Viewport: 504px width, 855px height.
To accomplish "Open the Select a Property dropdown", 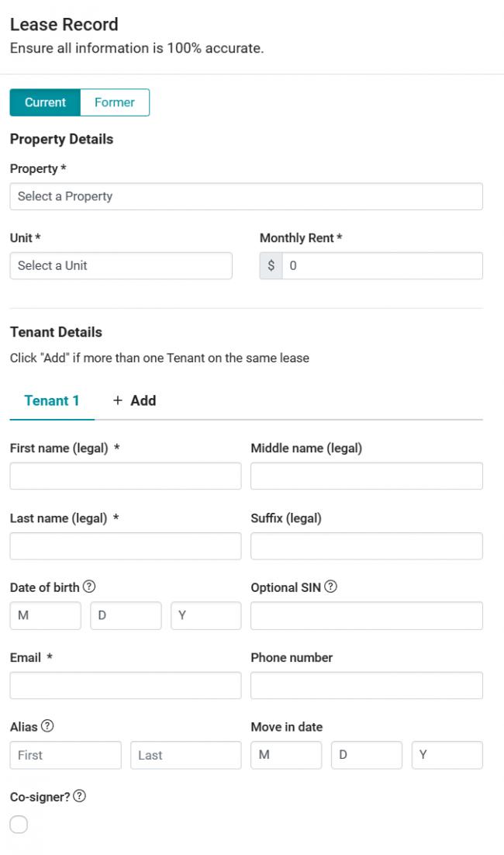I will point(247,196).
